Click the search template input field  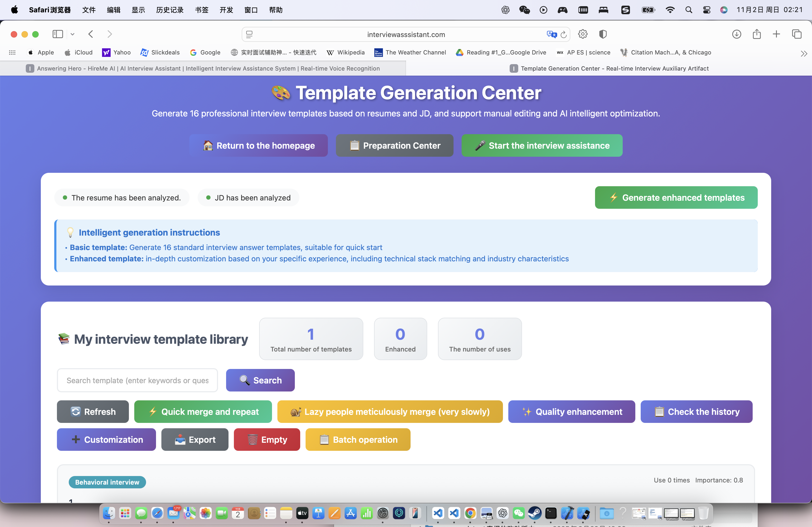point(137,380)
